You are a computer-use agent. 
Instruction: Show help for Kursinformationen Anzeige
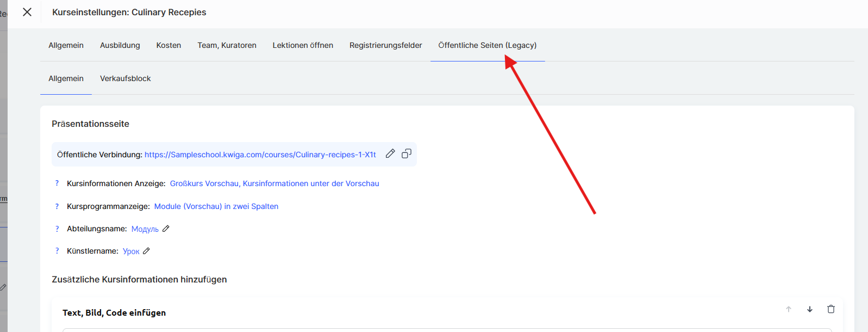[x=57, y=183]
